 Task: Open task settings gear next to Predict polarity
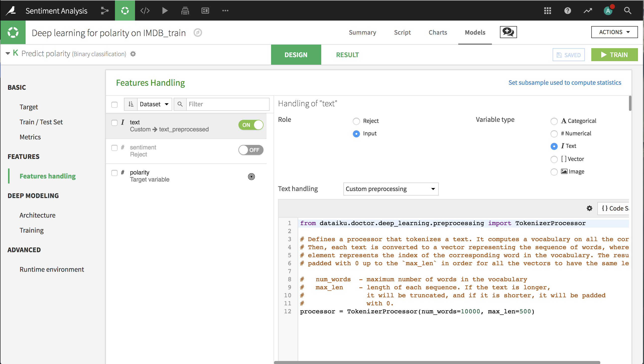tap(133, 54)
